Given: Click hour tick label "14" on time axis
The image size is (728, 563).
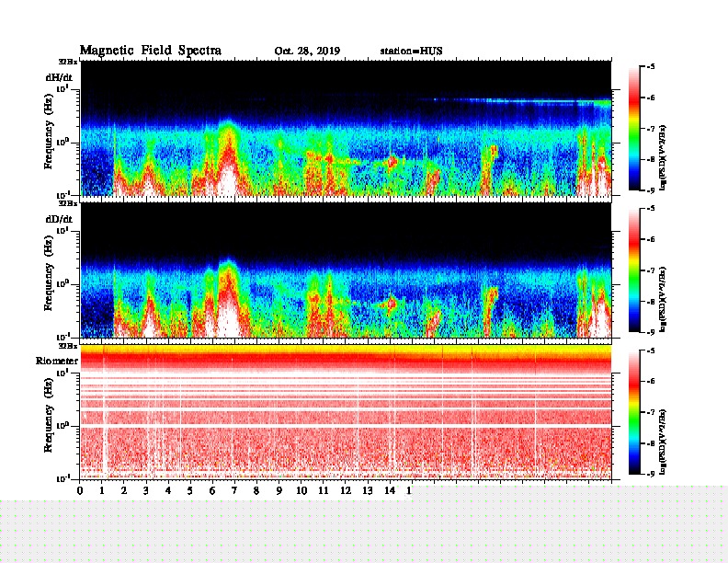Looking at the screenshot, I should [390, 490].
